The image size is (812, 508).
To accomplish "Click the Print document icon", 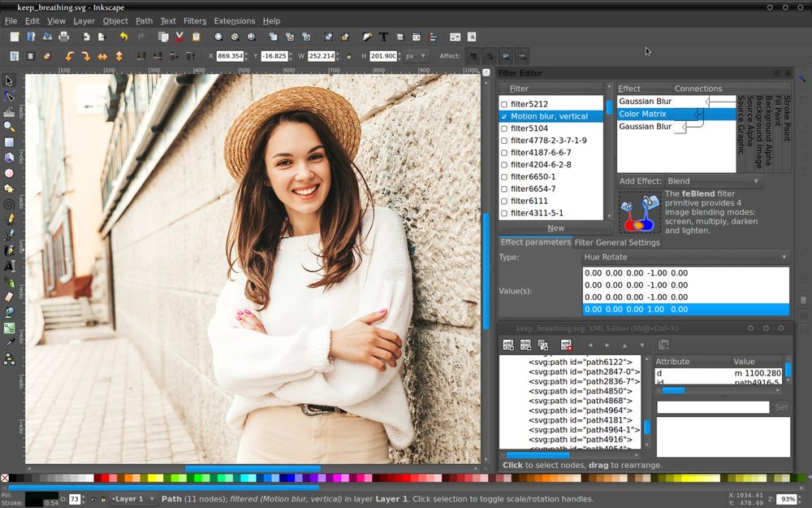I will (x=63, y=37).
